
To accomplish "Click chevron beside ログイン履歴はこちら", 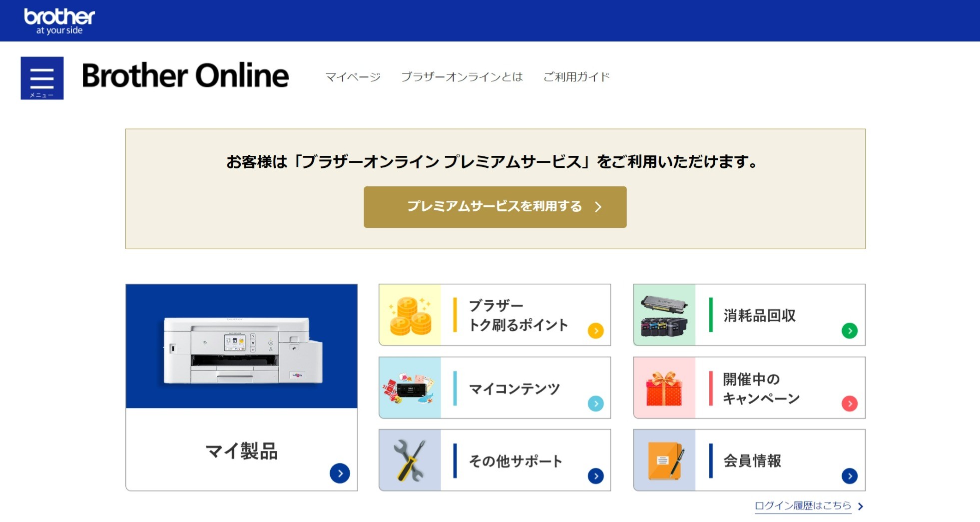I will (861, 507).
